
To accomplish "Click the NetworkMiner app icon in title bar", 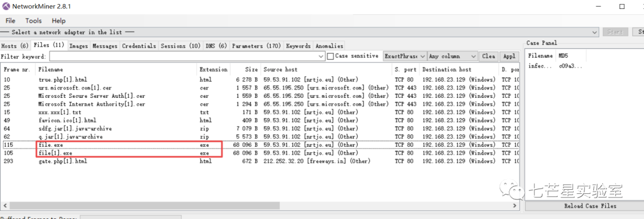I will pos(6,6).
